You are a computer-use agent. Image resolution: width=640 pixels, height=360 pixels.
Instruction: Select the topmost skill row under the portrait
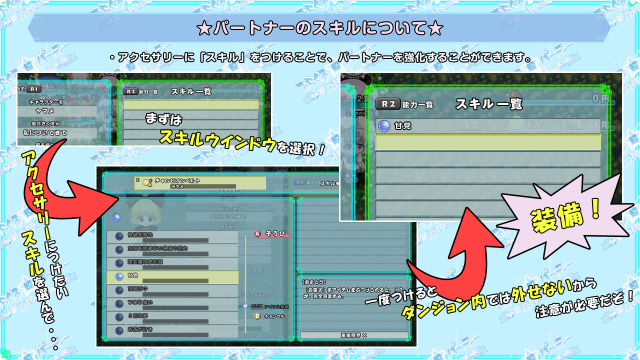pyautogui.click(x=172, y=237)
